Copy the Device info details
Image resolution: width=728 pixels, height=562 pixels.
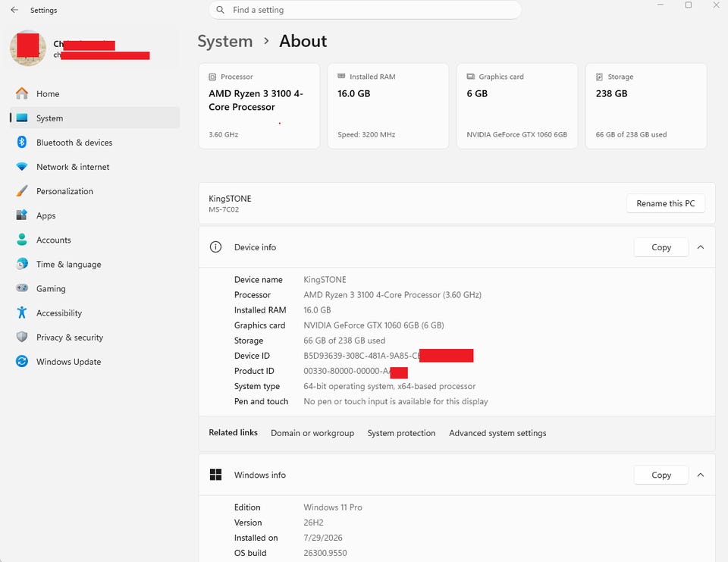661,247
